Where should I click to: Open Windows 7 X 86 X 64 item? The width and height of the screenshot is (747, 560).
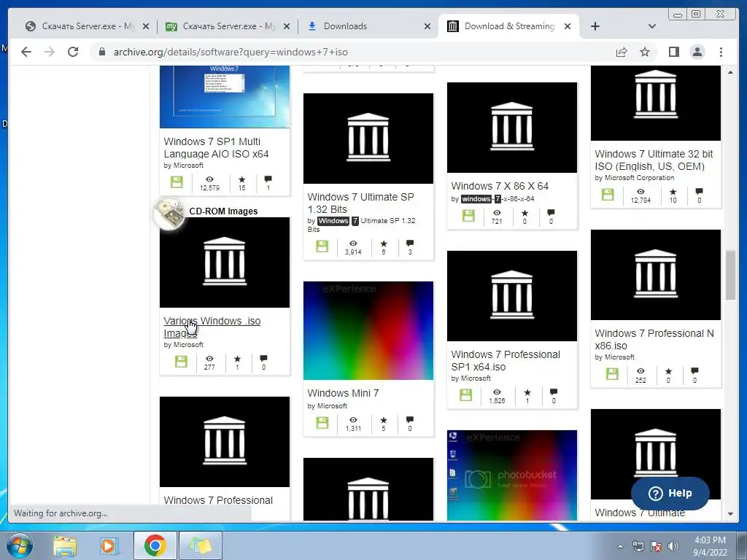500,186
